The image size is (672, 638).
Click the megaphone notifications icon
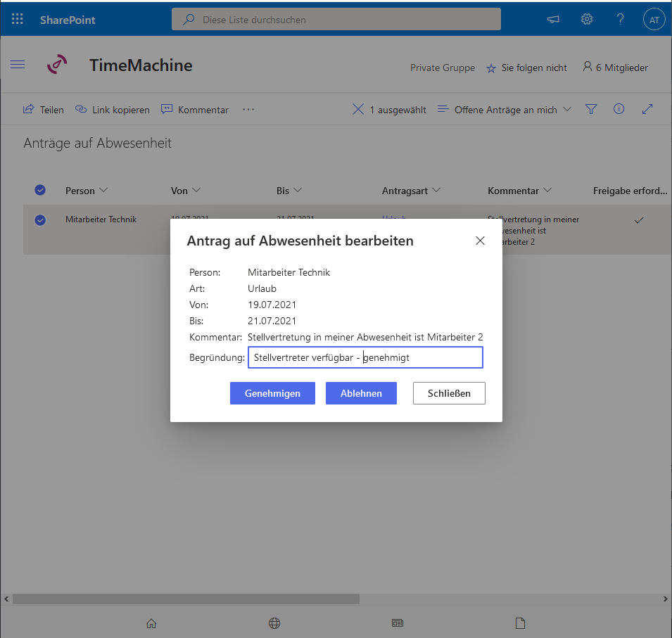[x=553, y=20]
